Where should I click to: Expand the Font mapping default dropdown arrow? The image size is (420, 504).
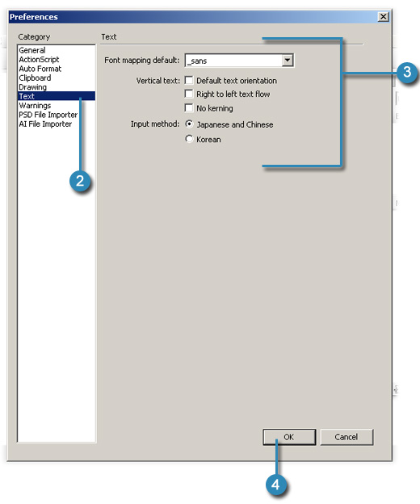pos(288,60)
